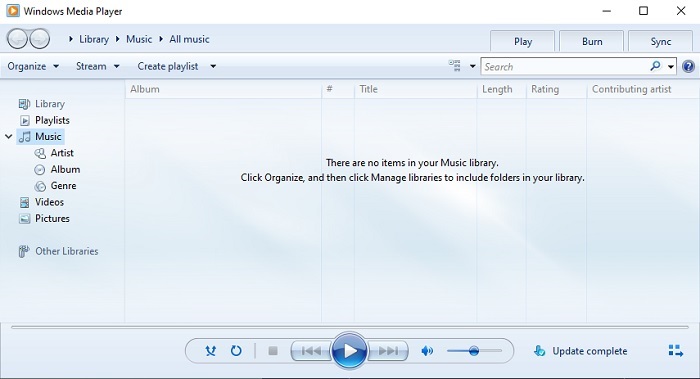The height and width of the screenshot is (379, 700).
Task: Sort by Album column header
Action: click(x=223, y=89)
